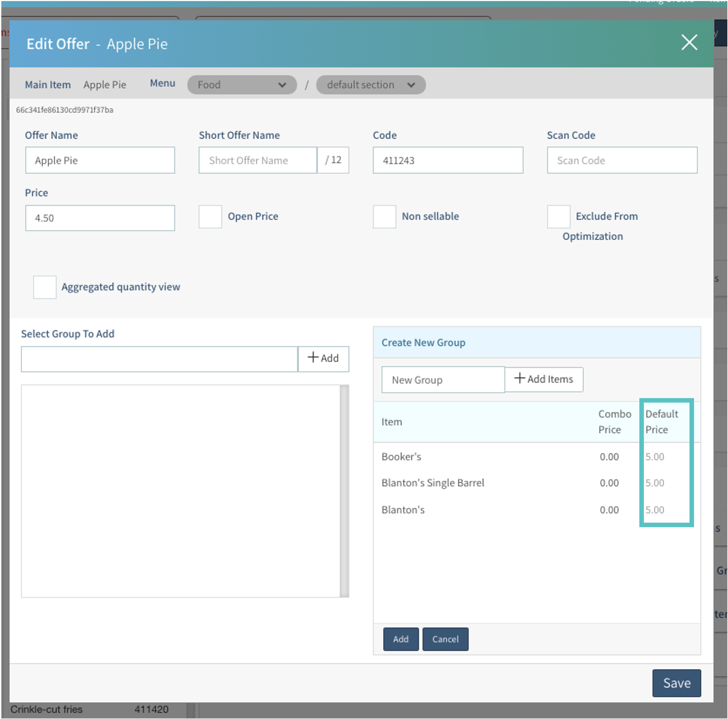Click Add button beside Cancel

point(401,639)
